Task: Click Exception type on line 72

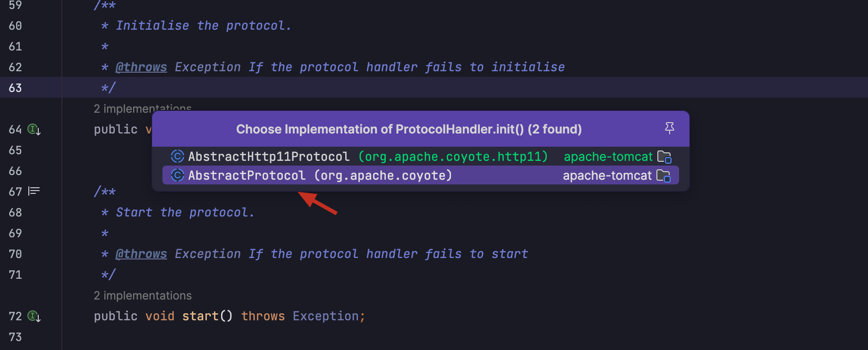Action: 326,316
